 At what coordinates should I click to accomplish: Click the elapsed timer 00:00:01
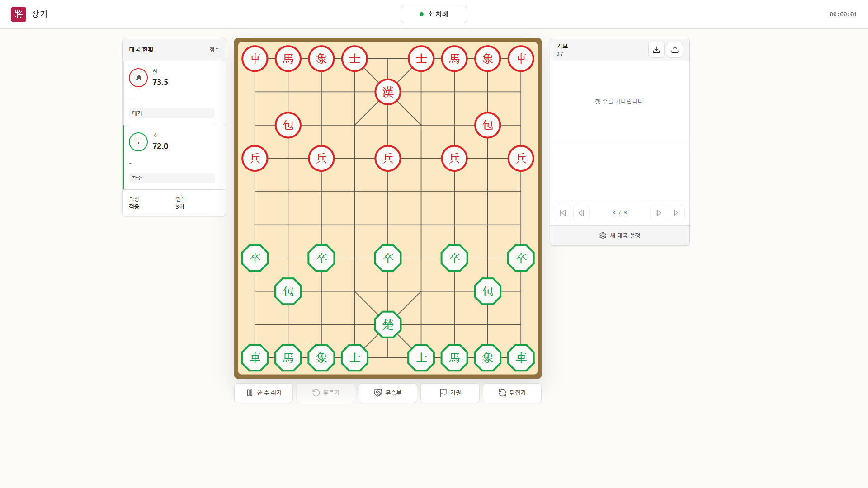[x=843, y=14]
